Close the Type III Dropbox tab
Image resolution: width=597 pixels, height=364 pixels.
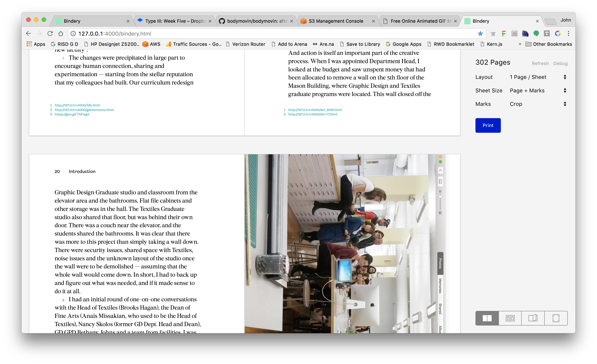(210, 21)
